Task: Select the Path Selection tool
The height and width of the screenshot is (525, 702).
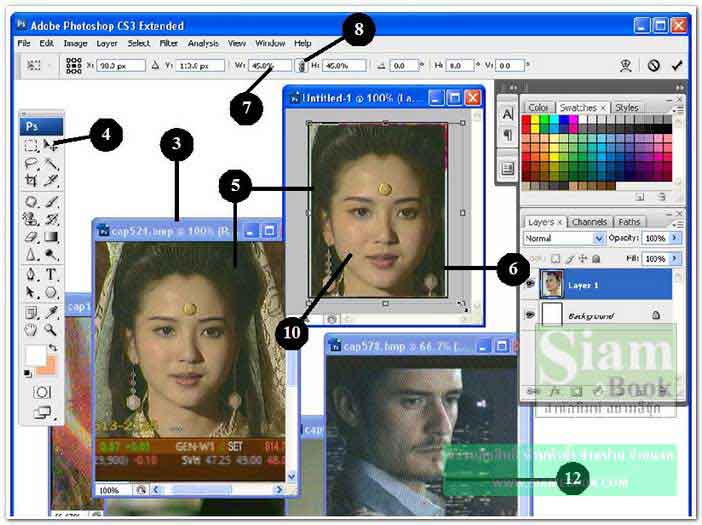Action: pos(31,292)
